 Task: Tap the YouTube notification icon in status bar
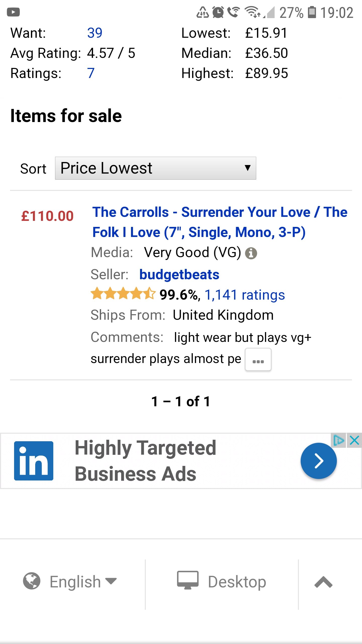point(13,12)
